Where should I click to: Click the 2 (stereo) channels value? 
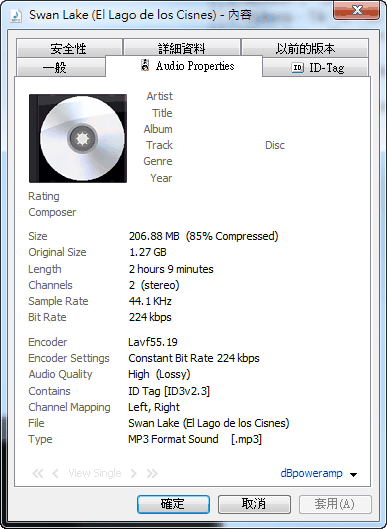154,285
